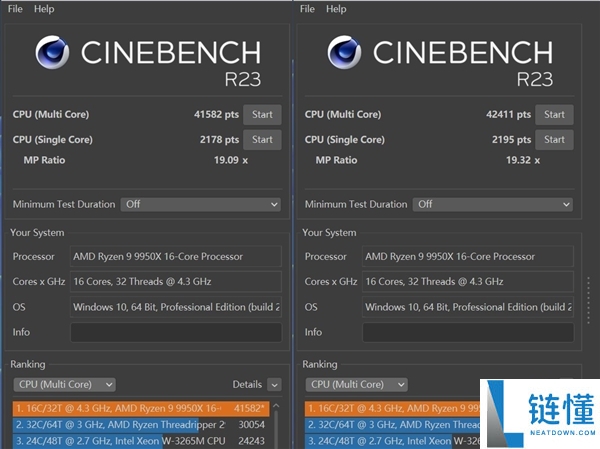Select ranking row 3 24C/48T in right window
Image resolution: width=600 pixels, height=449 pixels.
pyautogui.click(x=392, y=441)
